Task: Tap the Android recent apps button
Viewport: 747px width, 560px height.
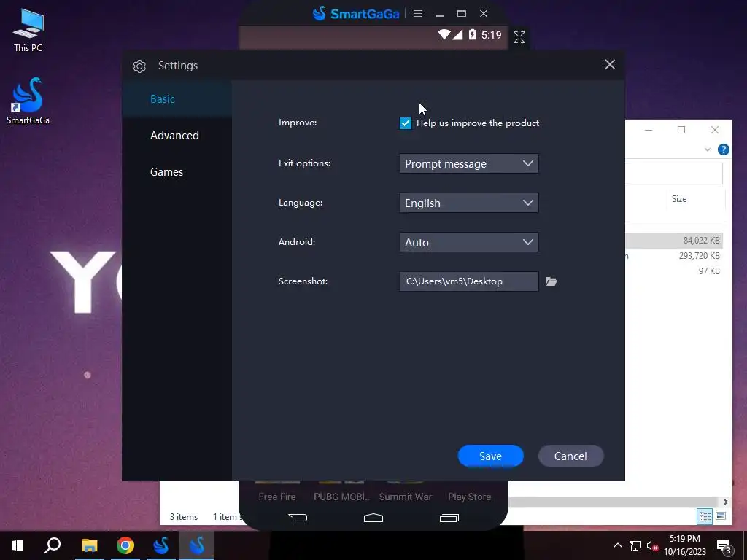Action: 449,518
